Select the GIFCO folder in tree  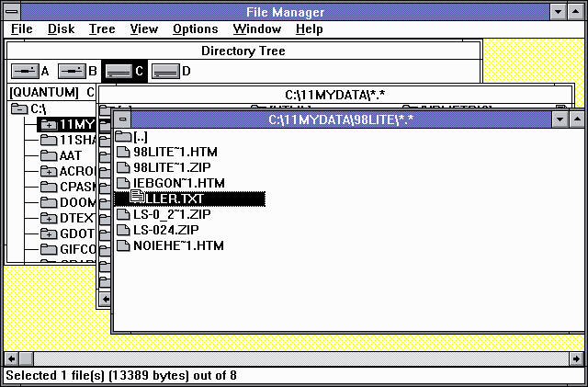[x=49, y=249]
